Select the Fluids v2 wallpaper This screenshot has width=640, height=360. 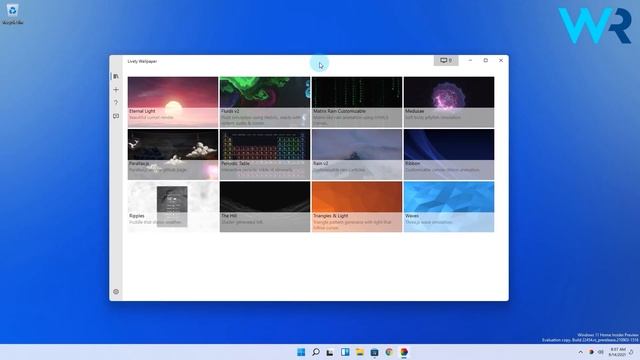(x=265, y=102)
